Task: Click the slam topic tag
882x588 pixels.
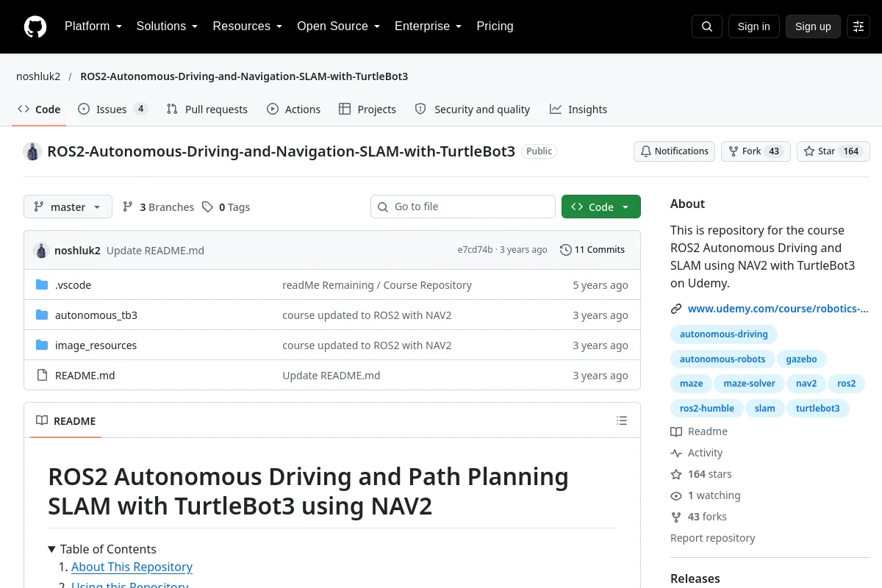Action: (x=765, y=409)
